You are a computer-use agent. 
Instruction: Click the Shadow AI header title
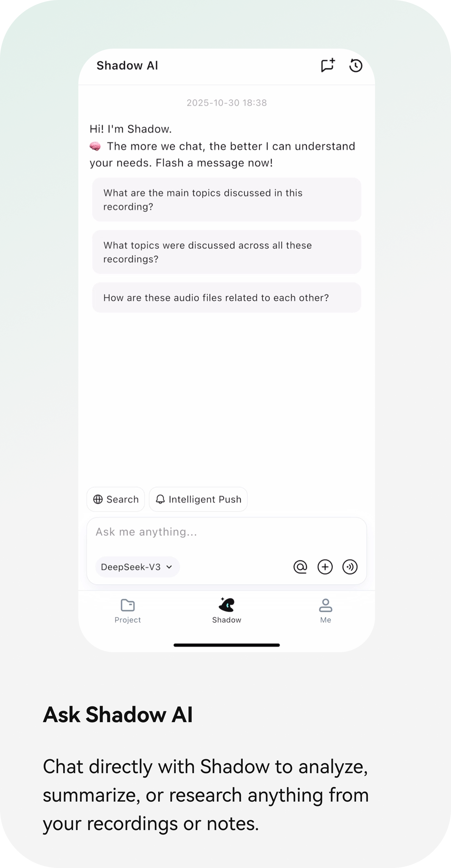127,66
